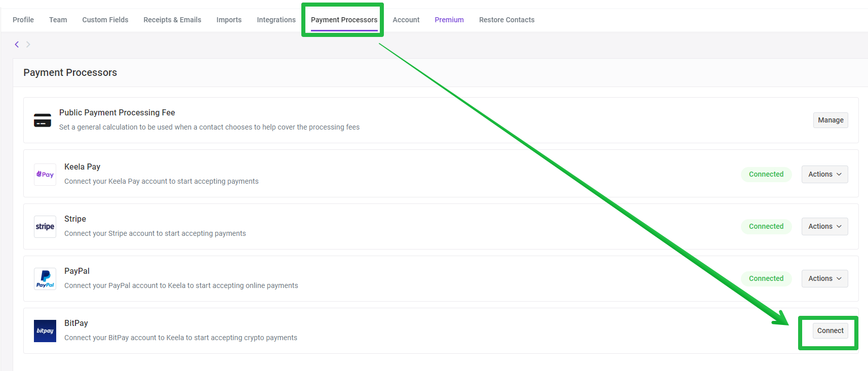The width and height of the screenshot is (868, 371).
Task: Click the Connected badge for Keela Pay
Action: click(766, 174)
